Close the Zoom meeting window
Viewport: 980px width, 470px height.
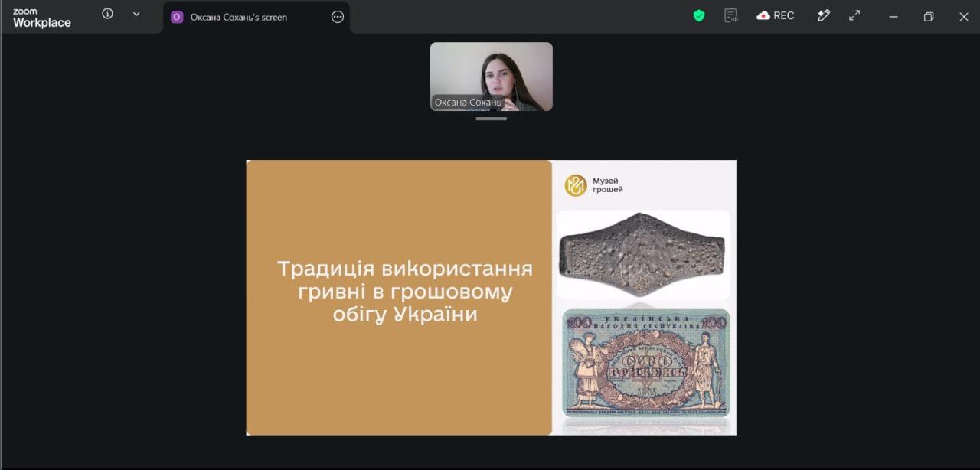964,16
